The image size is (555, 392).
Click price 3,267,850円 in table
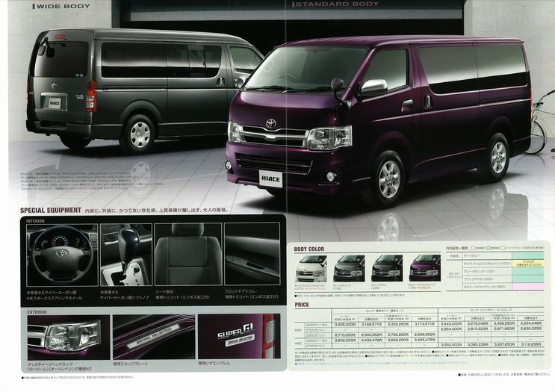pos(505,344)
